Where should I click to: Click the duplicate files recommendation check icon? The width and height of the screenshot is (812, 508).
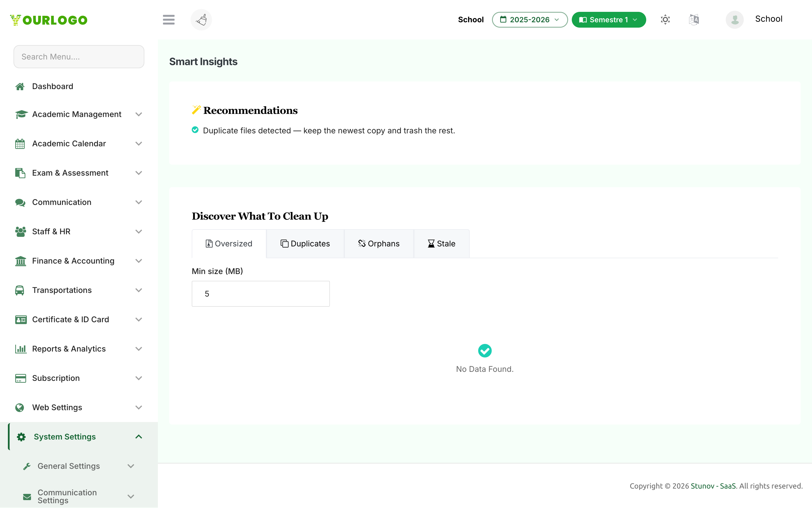click(x=195, y=130)
